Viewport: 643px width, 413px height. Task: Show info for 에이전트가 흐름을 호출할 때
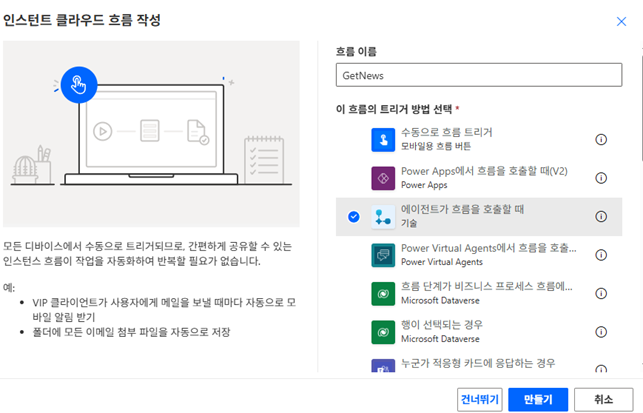(x=601, y=216)
